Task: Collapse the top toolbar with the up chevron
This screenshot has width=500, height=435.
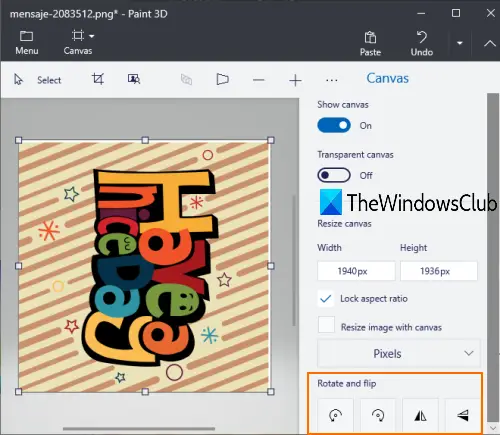Action: click(x=490, y=44)
